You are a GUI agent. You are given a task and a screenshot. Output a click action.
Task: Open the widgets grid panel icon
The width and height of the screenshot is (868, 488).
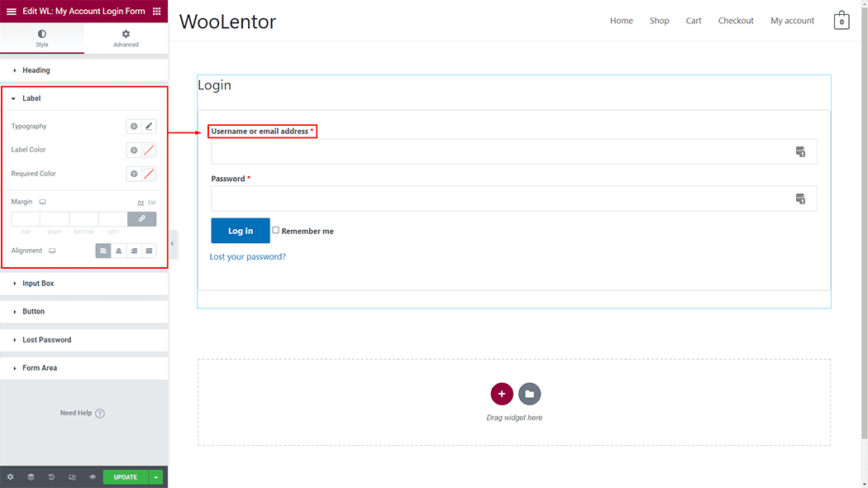pos(156,12)
